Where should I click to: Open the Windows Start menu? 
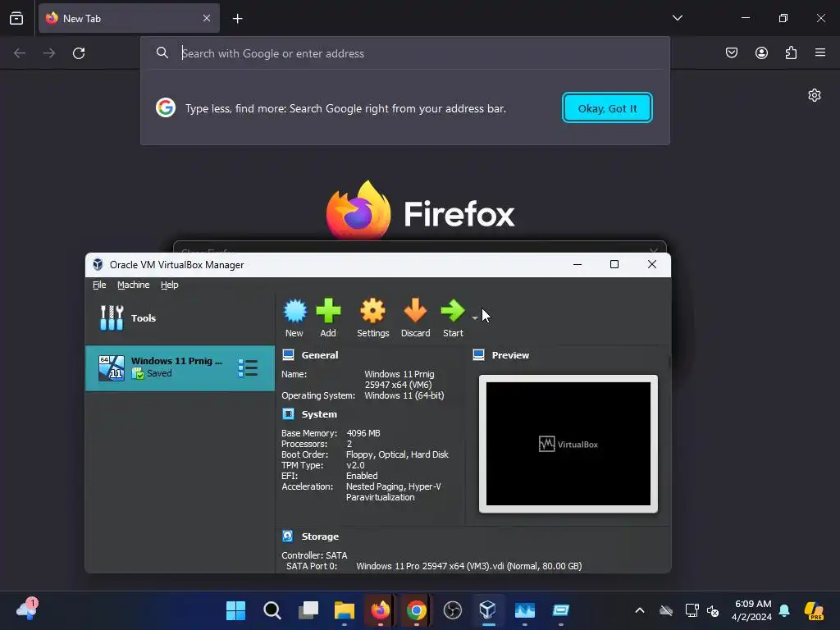click(x=235, y=610)
